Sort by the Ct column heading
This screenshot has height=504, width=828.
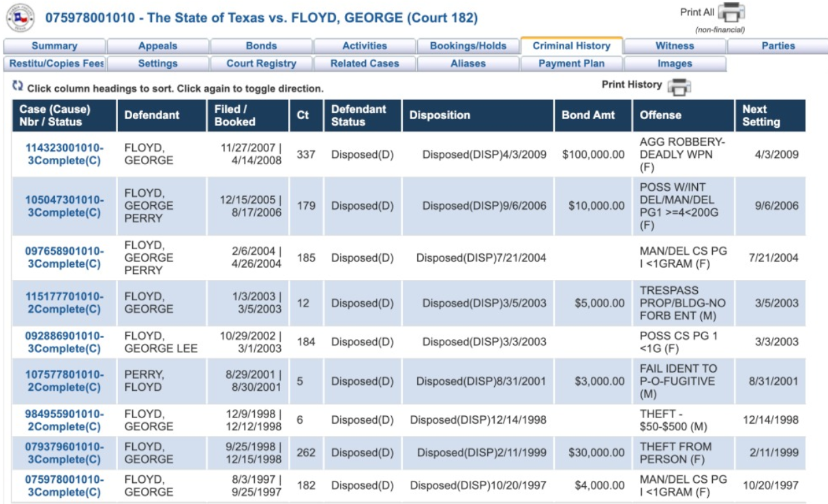tap(307, 116)
